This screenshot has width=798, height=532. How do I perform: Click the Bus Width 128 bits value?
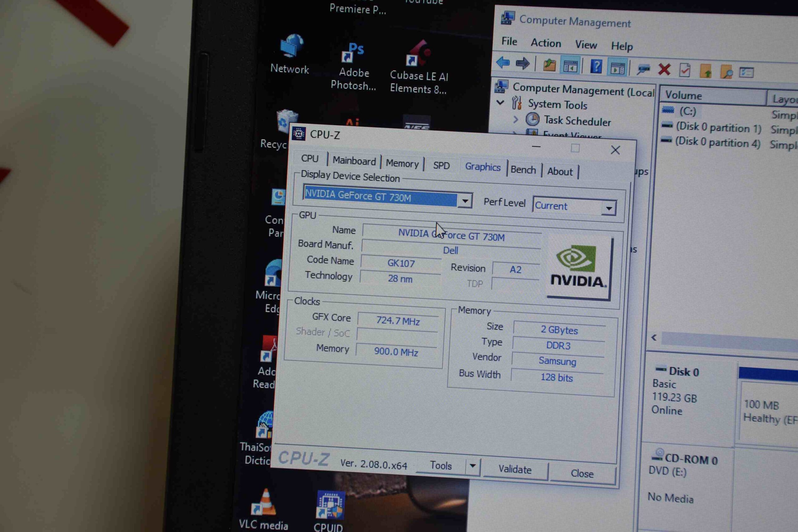(x=557, y=377)
